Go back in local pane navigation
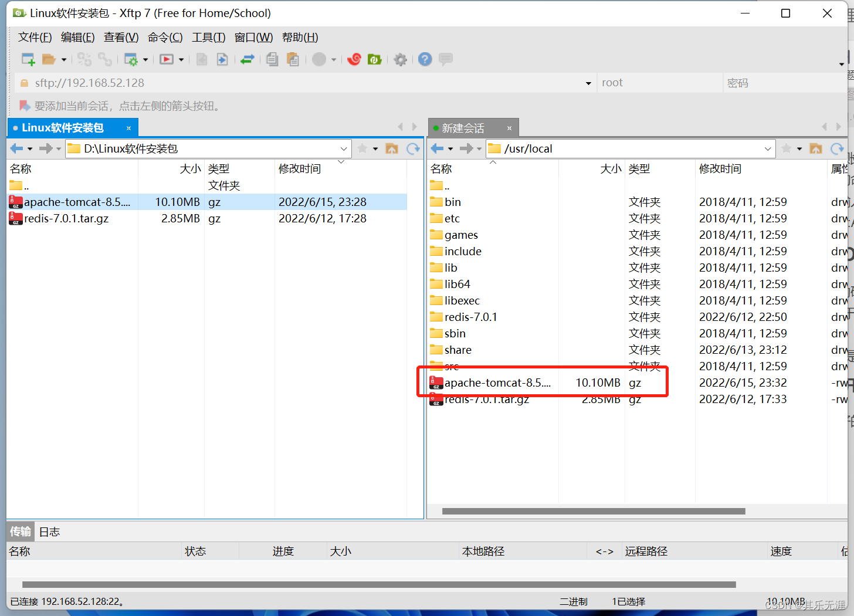Screen dimensions: 854x616 [17, 149]
